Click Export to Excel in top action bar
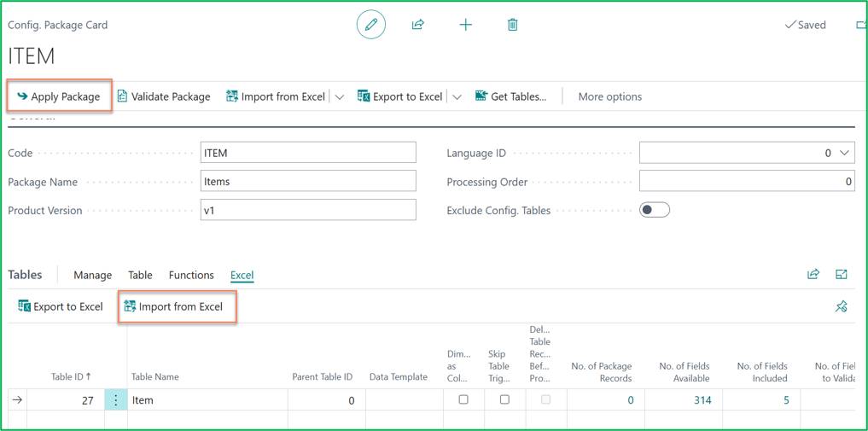Image resolution: width=868 pixels, height=431 pixels. 400,96
